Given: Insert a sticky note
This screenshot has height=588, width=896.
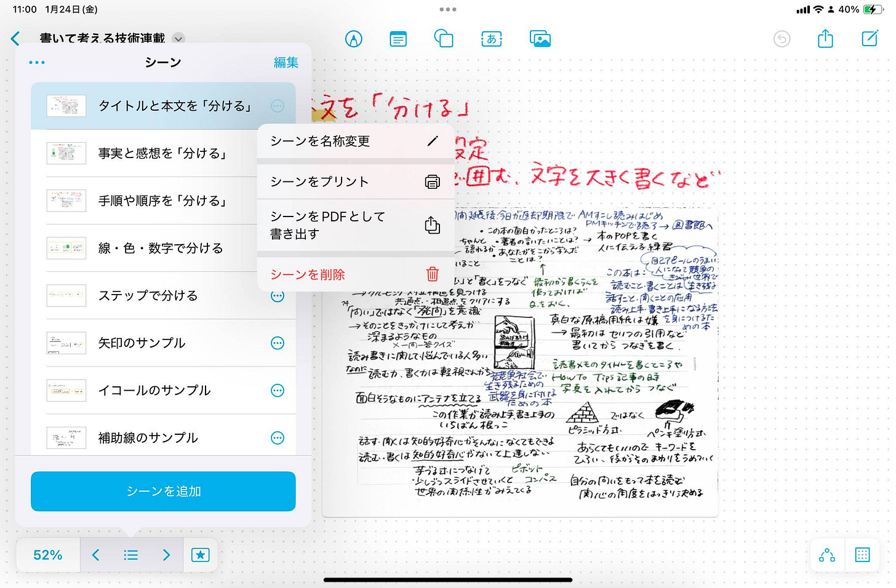Looking at the screenshot, I should [x=398, y=39].
